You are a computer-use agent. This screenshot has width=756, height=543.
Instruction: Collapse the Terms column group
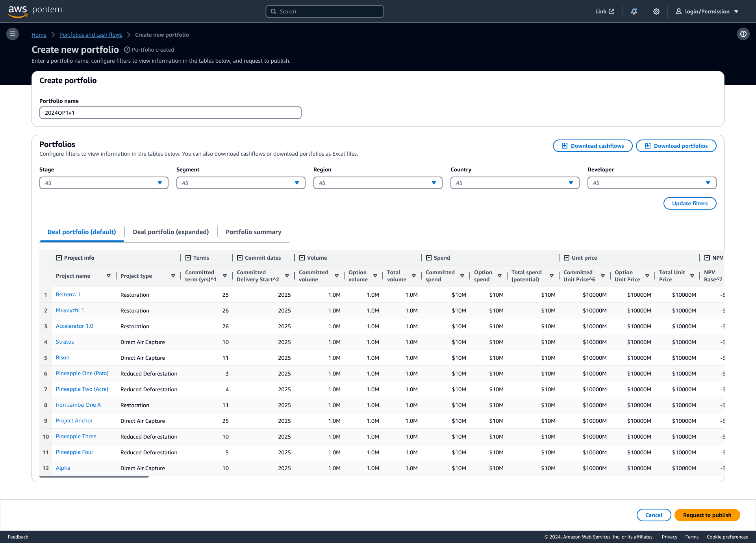(188, 258)
